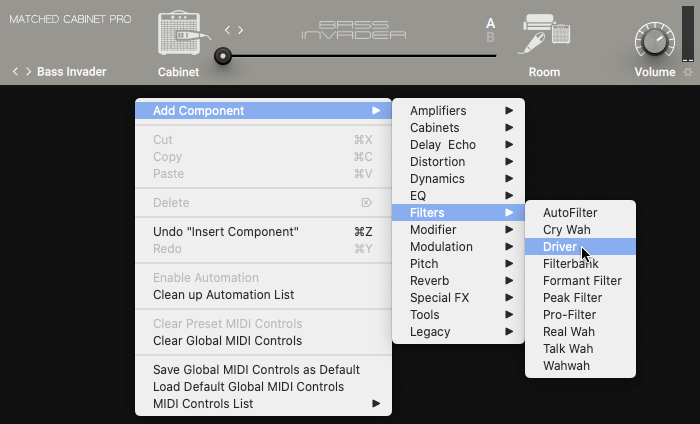Viewport: 700px width, 424px height.
Task: Open Add Component submenu
Action: [x=263, y=111]
